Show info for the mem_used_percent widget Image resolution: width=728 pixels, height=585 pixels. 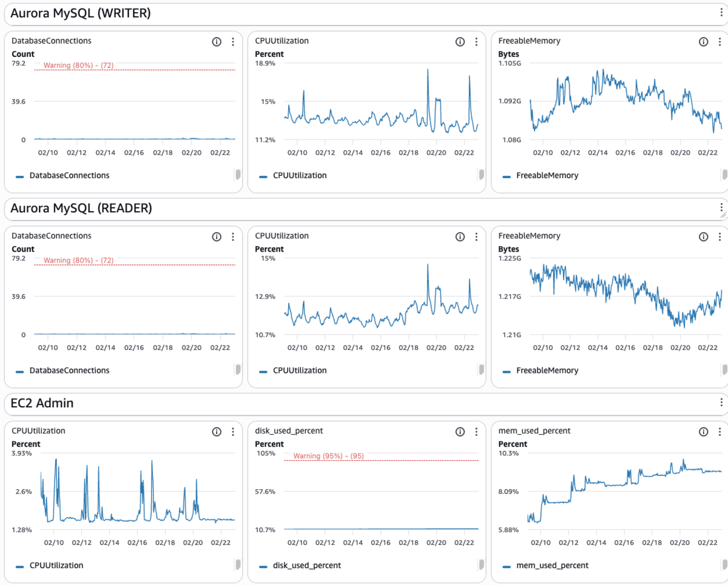click(x=704, y=432)
